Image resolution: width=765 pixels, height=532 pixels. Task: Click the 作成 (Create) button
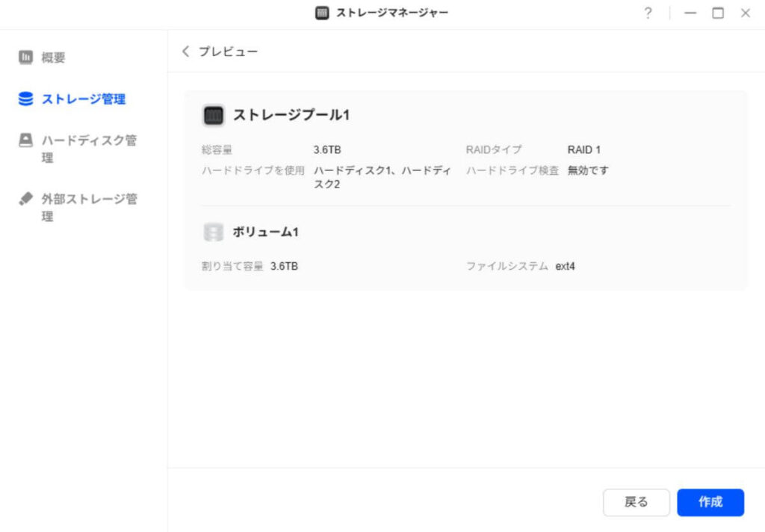(710, 502)
